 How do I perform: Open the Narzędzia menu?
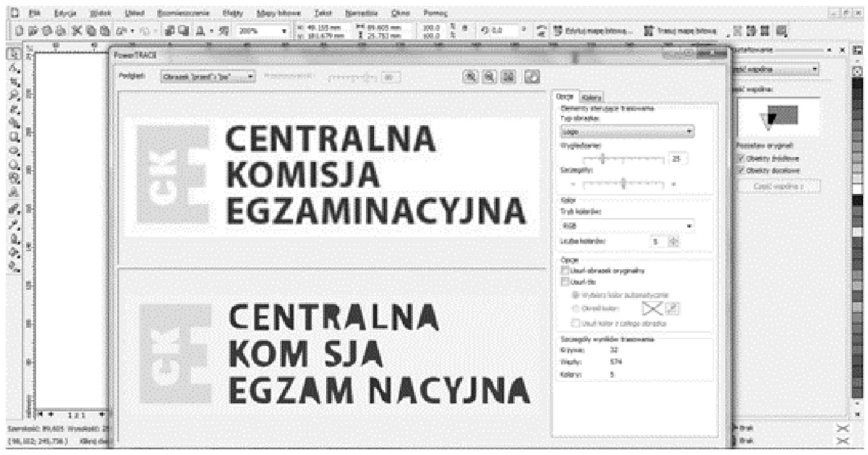(361, 14)
